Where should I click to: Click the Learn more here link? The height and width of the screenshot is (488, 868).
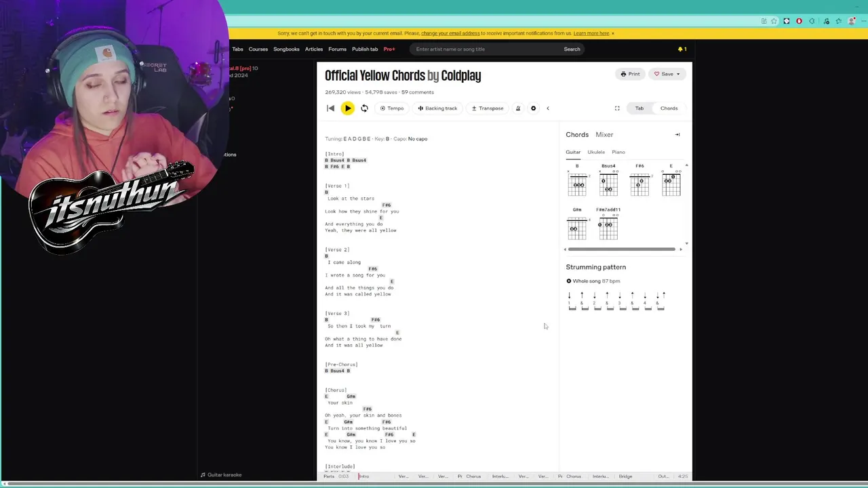(x=591, y=33)
